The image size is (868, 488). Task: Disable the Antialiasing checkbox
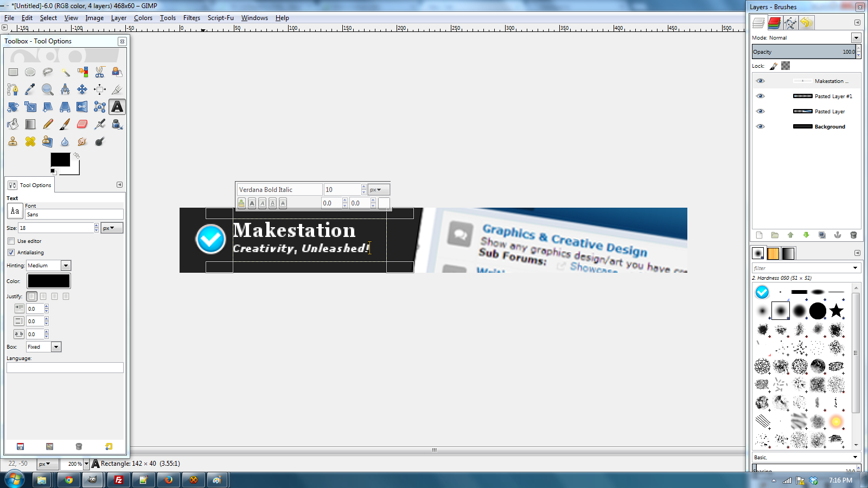11,252
